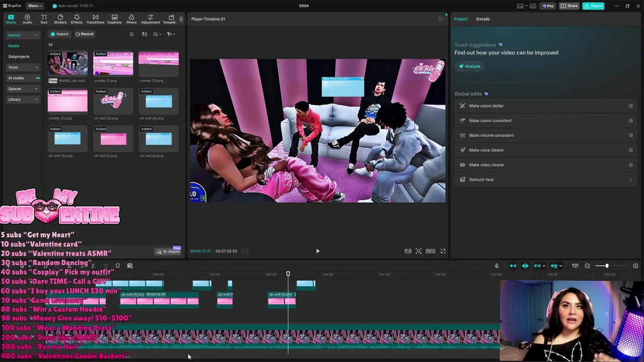Toggle Make colors better option
644x362 pixels.
pyautogui.click(x=630, y=106)
